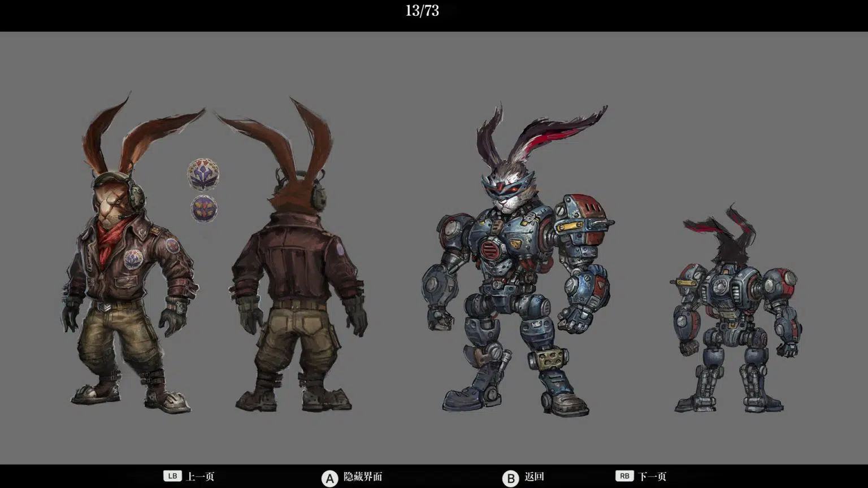This screenshot has height=488, width=868.
Task: Go to previous page via 上一页
Action: pos(200,477)
